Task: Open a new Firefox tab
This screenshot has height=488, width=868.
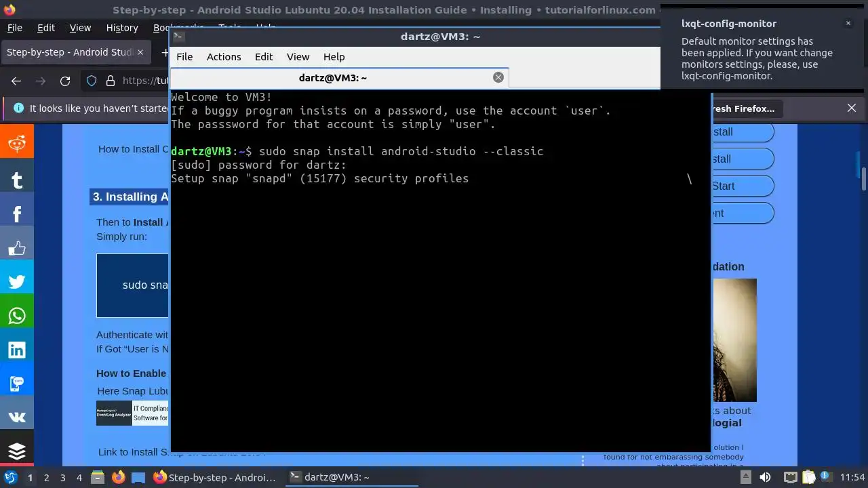Action: point(165,52)
